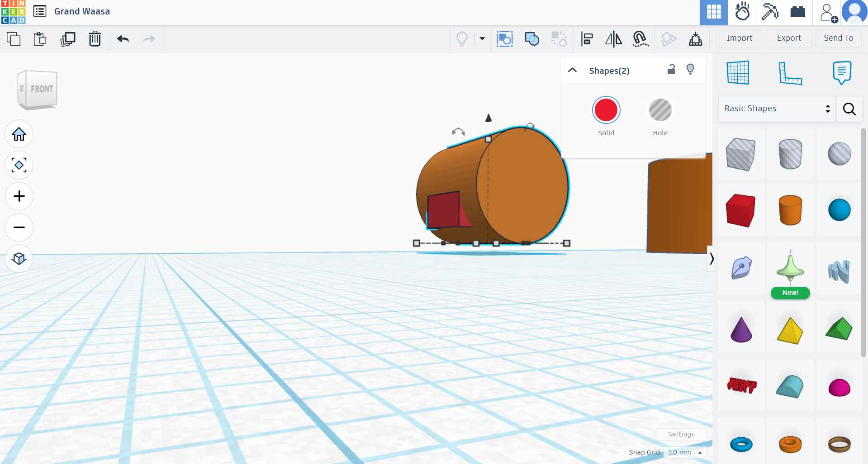Select the Solid red color swatch
868x464 pixels.
[606, 110]
